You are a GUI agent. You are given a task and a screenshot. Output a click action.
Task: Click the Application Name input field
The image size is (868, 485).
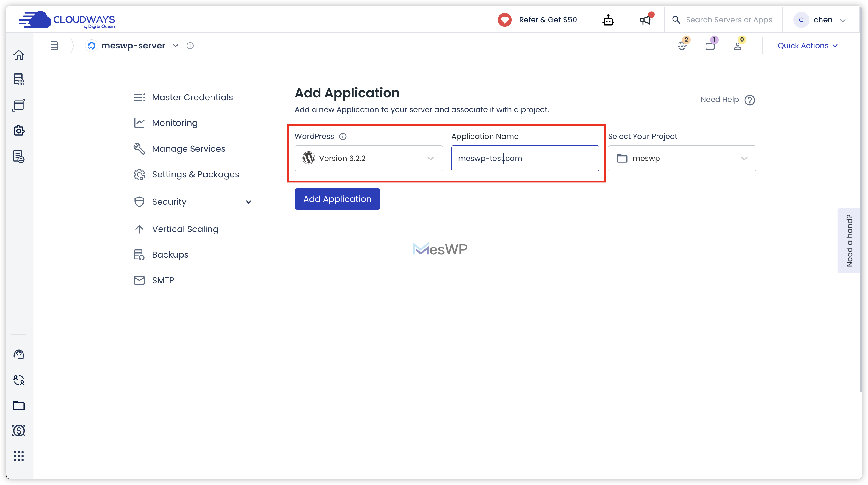tap(525, 158)
